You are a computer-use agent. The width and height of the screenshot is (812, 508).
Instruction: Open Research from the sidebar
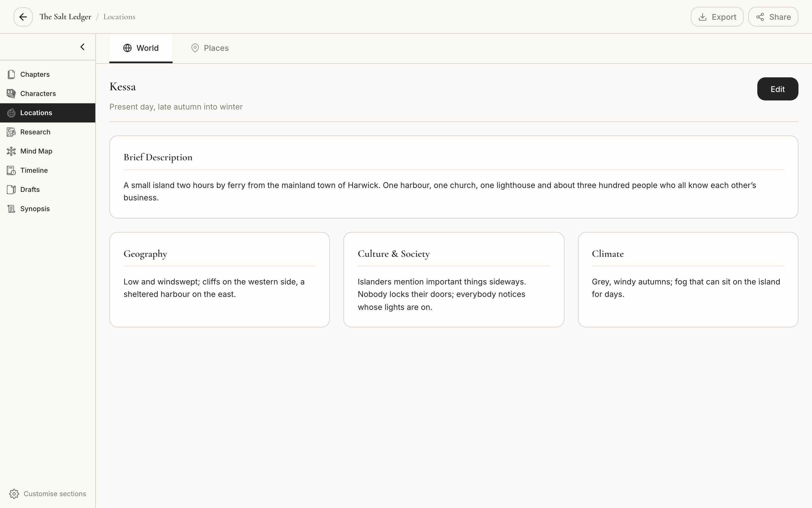click(x=48, y=132)
